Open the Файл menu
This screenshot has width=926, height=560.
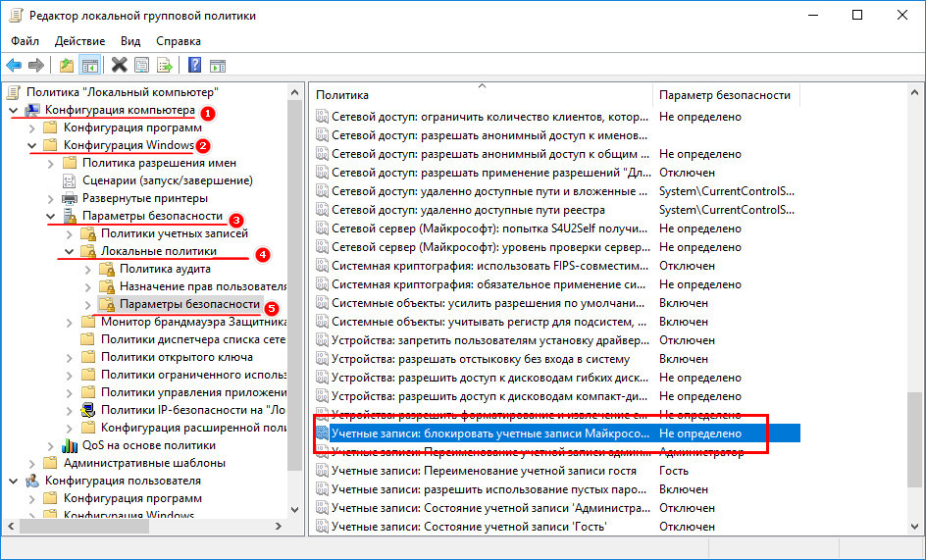click(x=25, y=41)
